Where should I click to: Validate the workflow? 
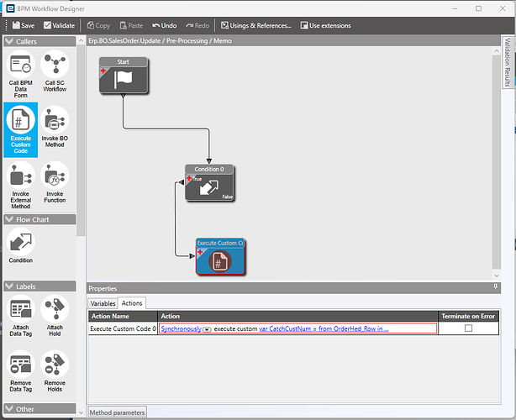coord(59,25)
